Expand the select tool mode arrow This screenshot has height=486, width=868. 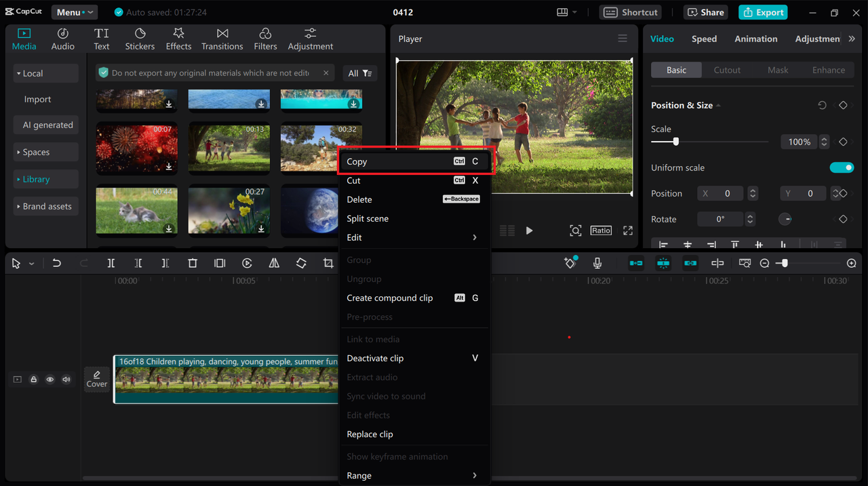pyautogui.click(x=32, y=264)
